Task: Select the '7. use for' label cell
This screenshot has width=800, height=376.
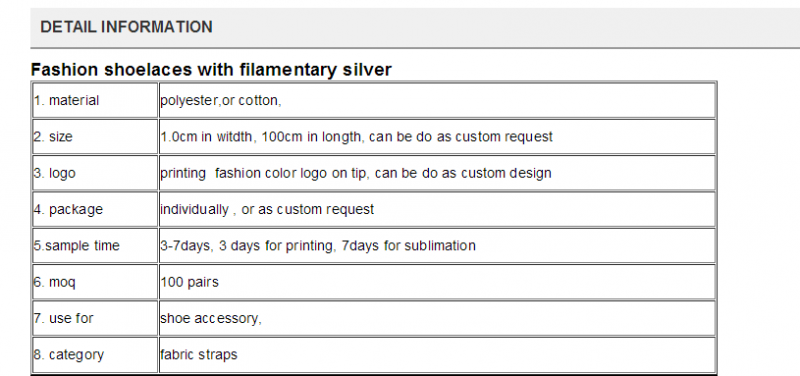Action: [95, 318]
